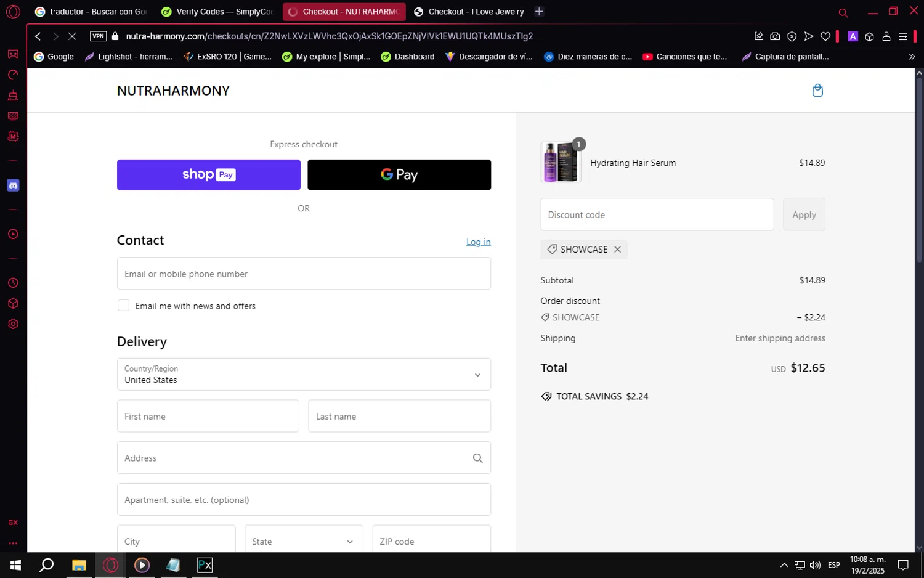The width and height of the screenshot is (924, 578).
Task: Open Windows taskbar search
Action: point(47,565)
